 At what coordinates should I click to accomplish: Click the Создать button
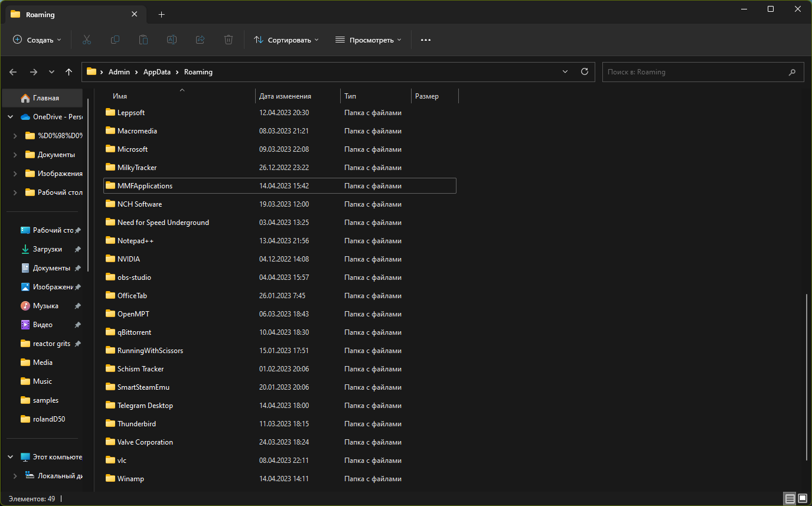[37, 40]
